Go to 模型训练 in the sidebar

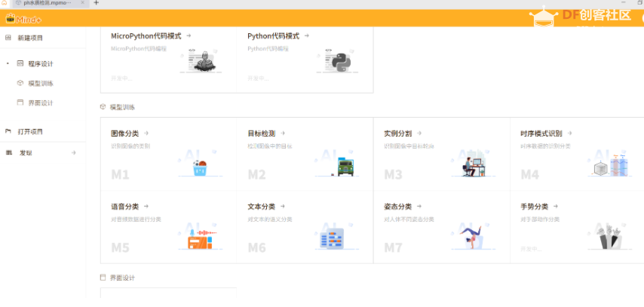tap(40, 84)
